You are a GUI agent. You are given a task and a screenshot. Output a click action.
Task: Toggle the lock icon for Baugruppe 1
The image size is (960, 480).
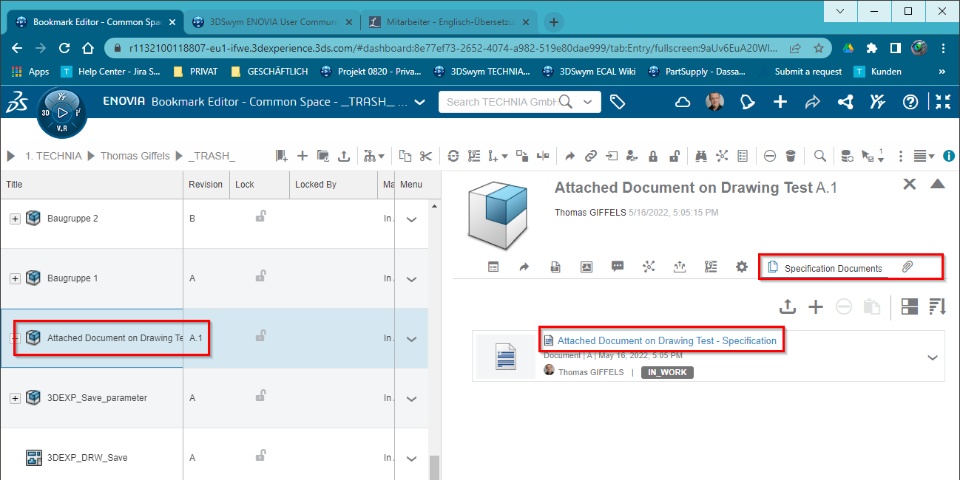(x=260, y=276)
